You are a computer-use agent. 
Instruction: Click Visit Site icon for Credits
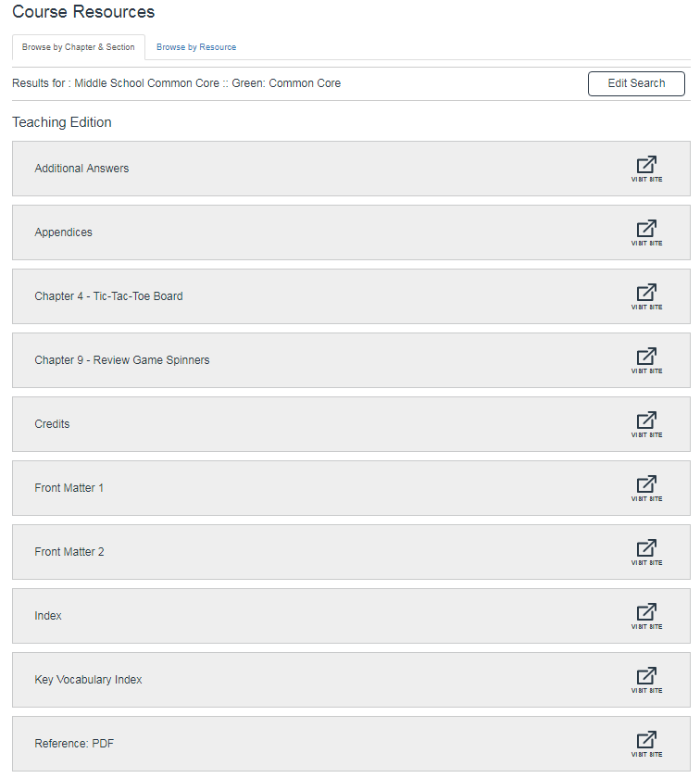coord(646,423)
